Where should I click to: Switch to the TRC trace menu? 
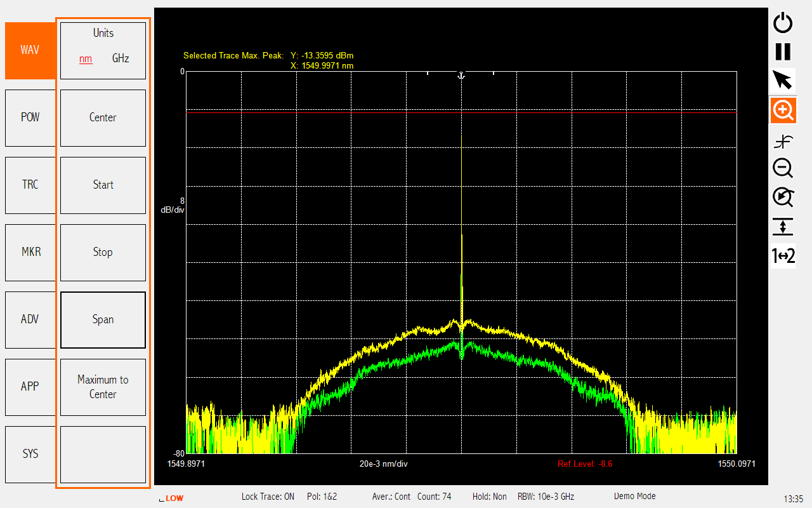(30, 185)
